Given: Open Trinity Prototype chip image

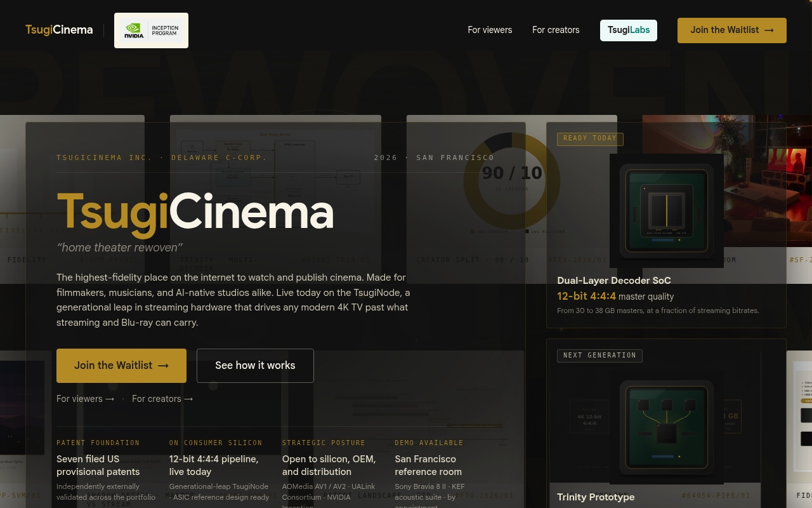Looking at the screenshot, I should 667,427.
